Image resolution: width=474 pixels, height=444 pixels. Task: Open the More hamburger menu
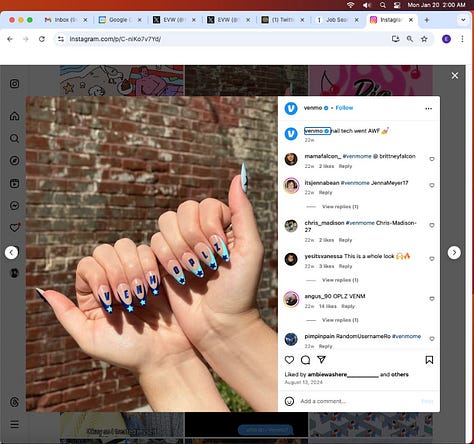point(14,425)
